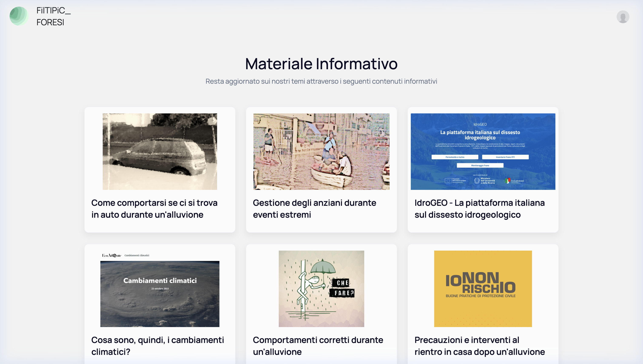Image resolution: width=643 pixels, height=364 pixels.
Task: Open 'Precauzioni e interventi al rientro in casa'
Action: (479, 346)
